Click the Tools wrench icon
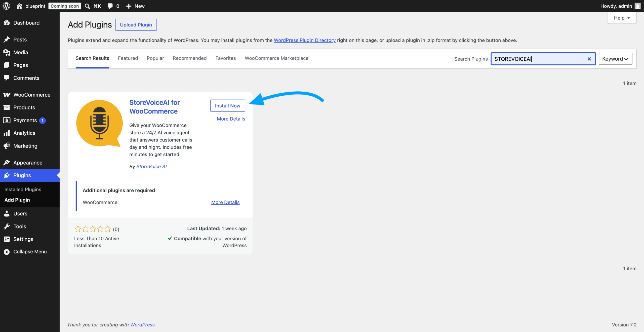This screenshot has height=332, width=644. click(7, 226)
